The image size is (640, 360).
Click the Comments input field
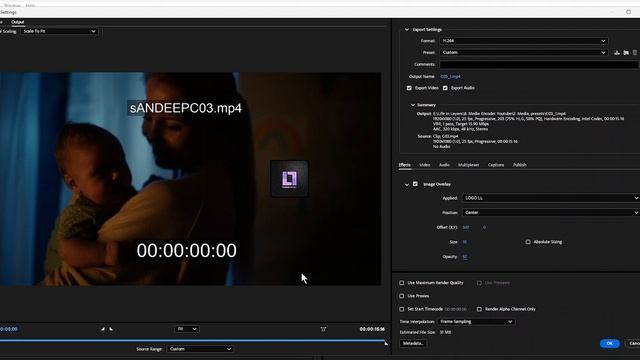(x=539, y=64)
